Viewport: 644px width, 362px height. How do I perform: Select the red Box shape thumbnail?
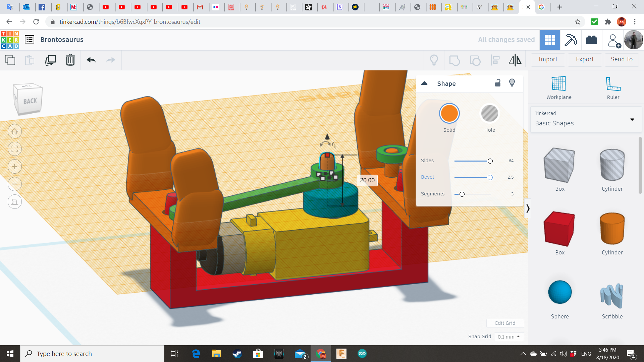point(559,229)
